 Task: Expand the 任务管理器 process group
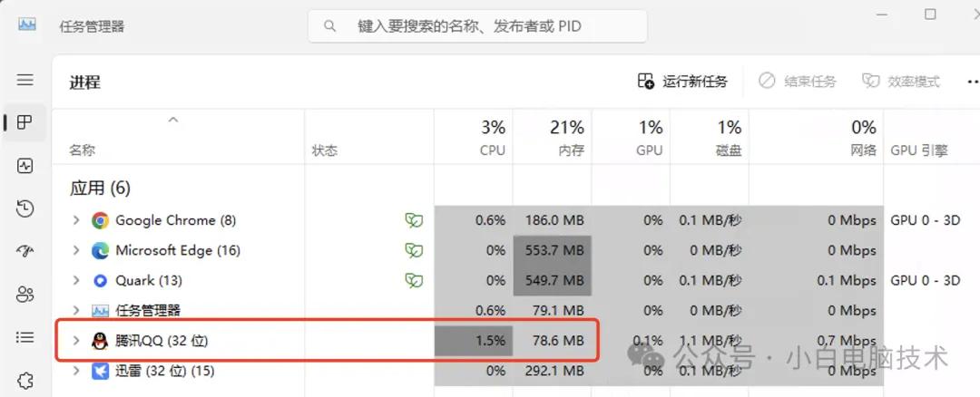(76, 310)
